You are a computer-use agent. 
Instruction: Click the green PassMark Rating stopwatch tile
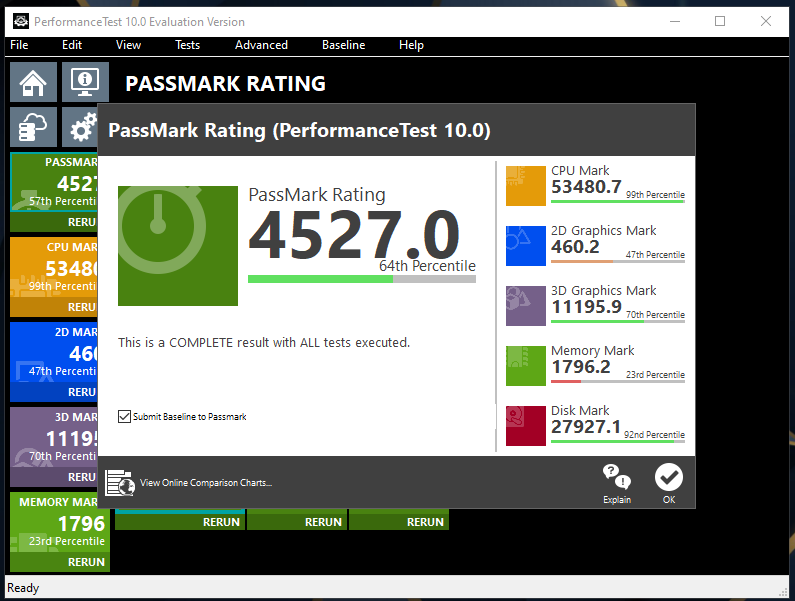(178, 246)
